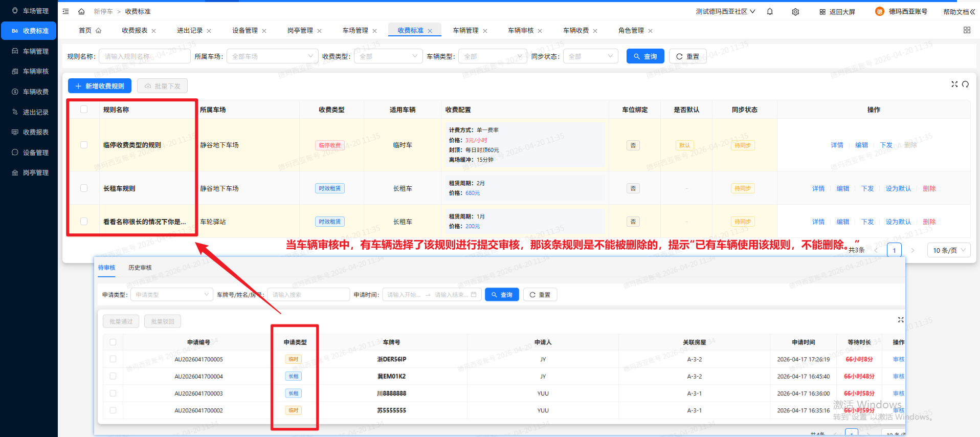
Task: Select the checkbox for 临停收费类型的规则
Action: (x=84, y=145)
